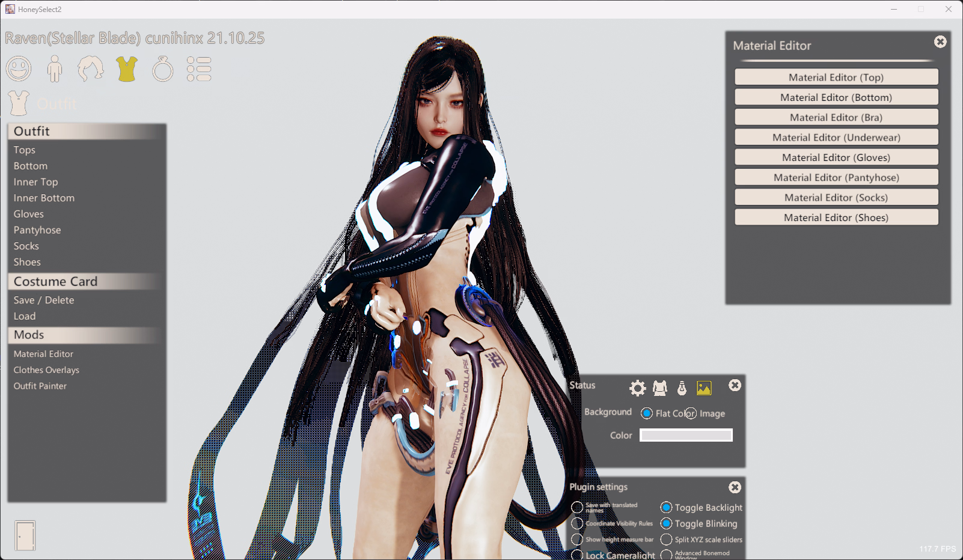
Task: Close the Material Editor panel
Action: (x=940, y=42)
